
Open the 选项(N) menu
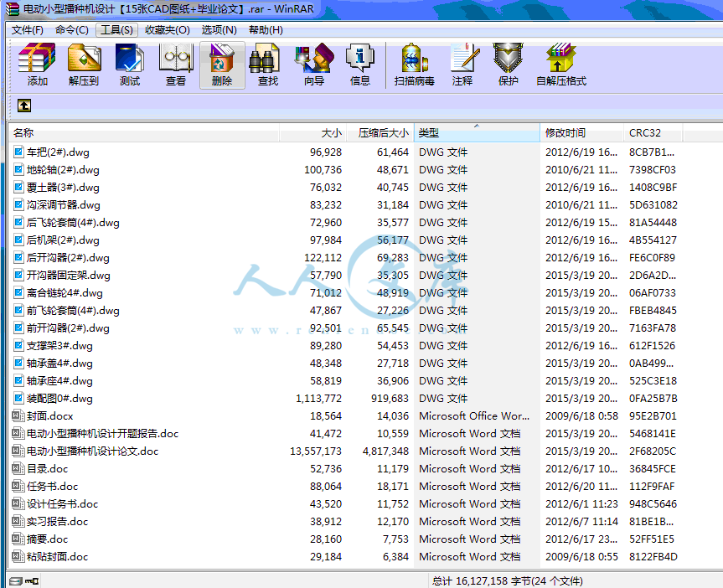coord(219,30)
